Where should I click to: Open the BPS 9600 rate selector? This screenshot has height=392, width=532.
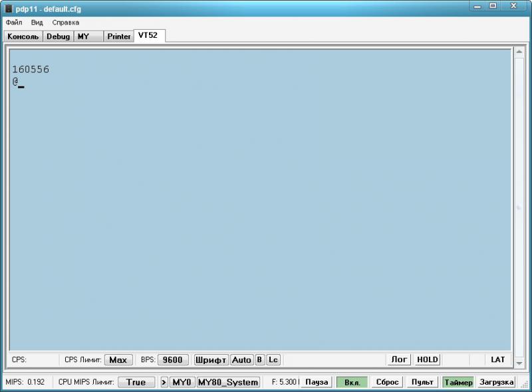pos(173,359)
